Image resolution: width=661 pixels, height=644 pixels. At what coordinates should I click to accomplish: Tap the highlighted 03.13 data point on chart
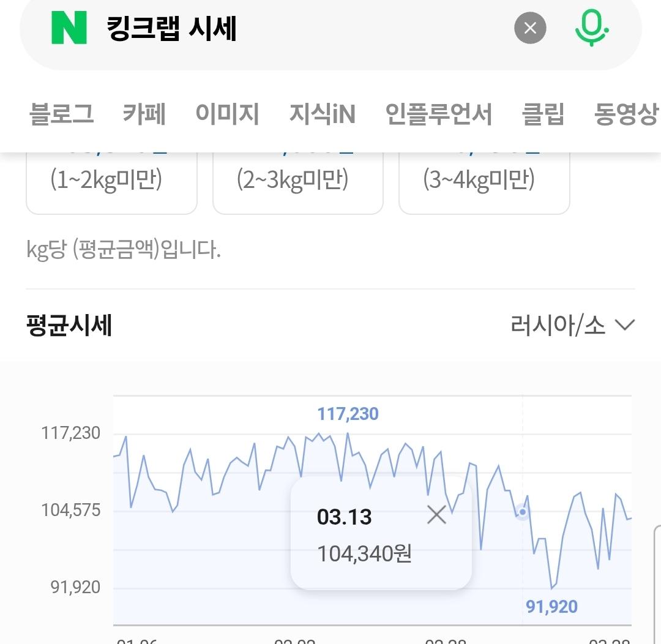(522, 511)
